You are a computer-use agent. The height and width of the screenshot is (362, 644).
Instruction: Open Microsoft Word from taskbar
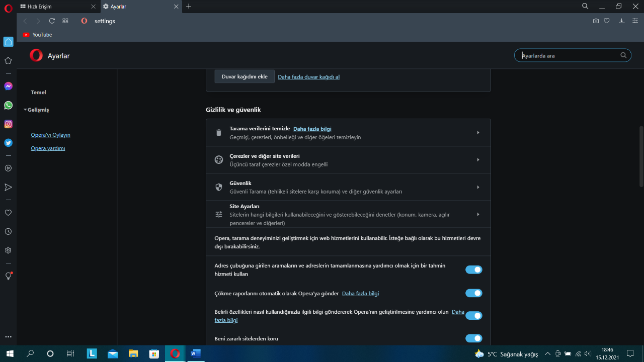(195, 353)
